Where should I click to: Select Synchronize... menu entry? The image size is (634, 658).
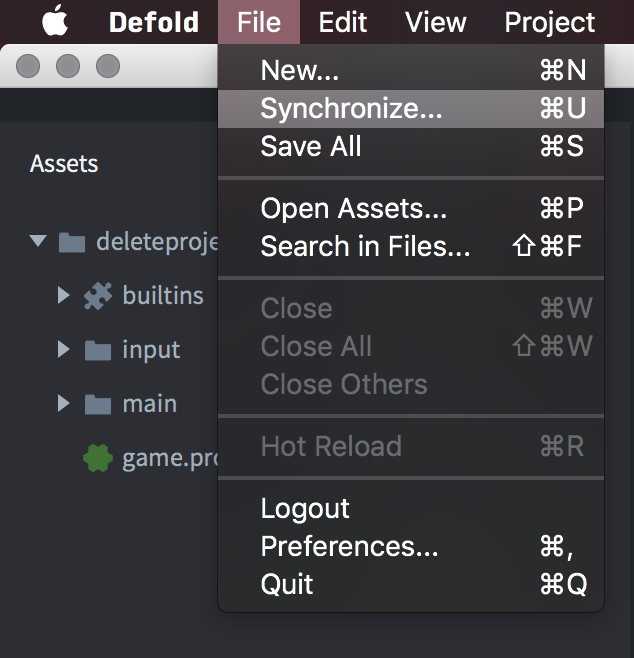[x=411, y=109]
